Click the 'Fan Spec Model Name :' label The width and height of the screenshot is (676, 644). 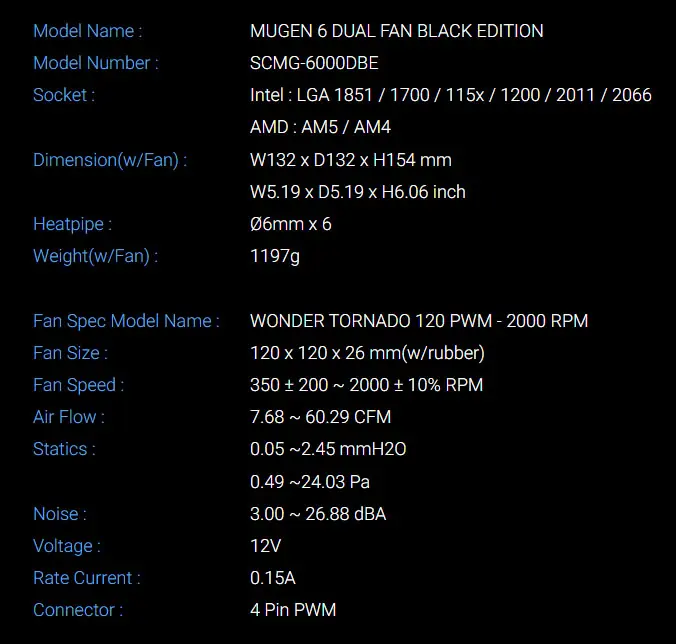(127, 321)
